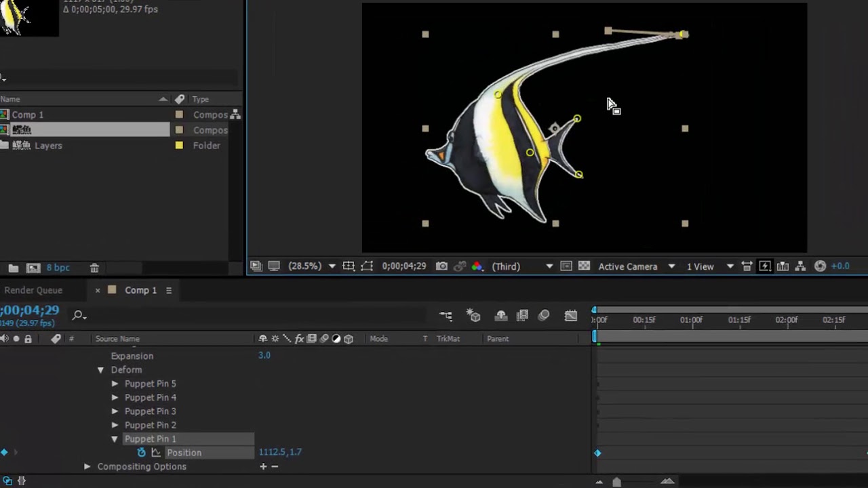
Task: Switch to the Render Queue tab
Action: (33, 290)
